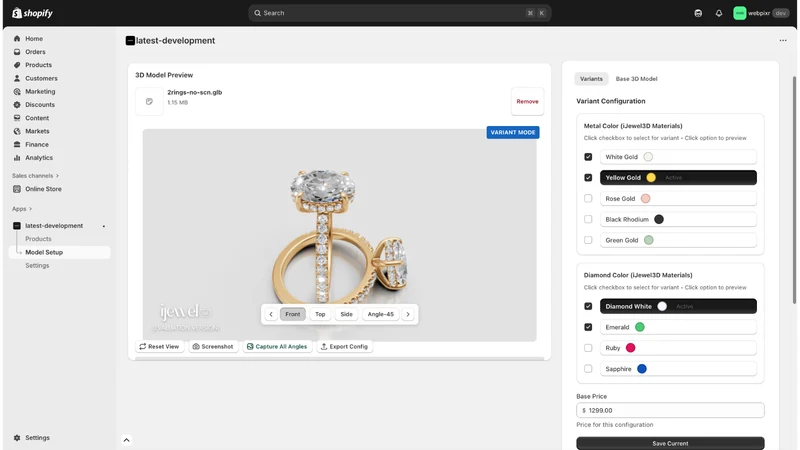Check the Sapphire checkbox
This screenshot has width=800, height=450.
pyautogui.click(x=588, y=368)
